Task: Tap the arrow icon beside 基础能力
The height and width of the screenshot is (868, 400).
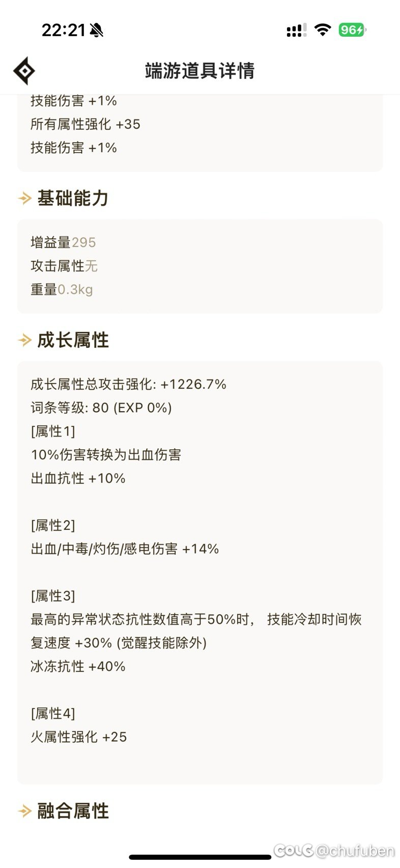Action: pyautogui.click(x=25, y=198)
